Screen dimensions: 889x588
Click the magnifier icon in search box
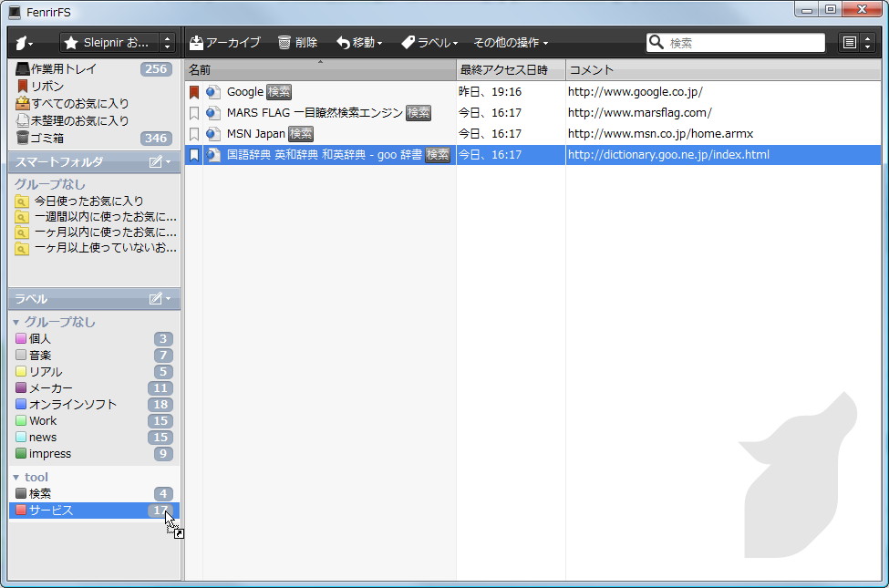[656, 42]
